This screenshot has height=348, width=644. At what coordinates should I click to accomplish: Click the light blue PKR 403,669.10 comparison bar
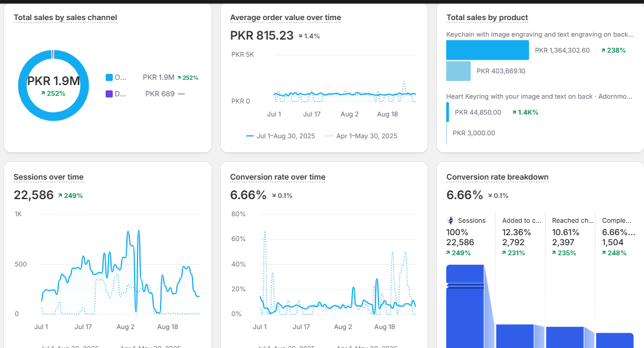pos(458,71)
